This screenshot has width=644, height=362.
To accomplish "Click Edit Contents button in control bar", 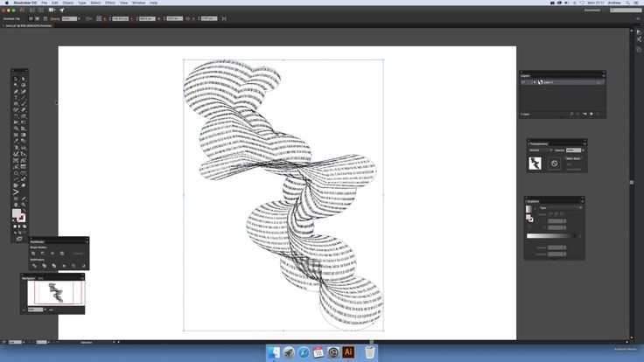I will coord(37,18).
